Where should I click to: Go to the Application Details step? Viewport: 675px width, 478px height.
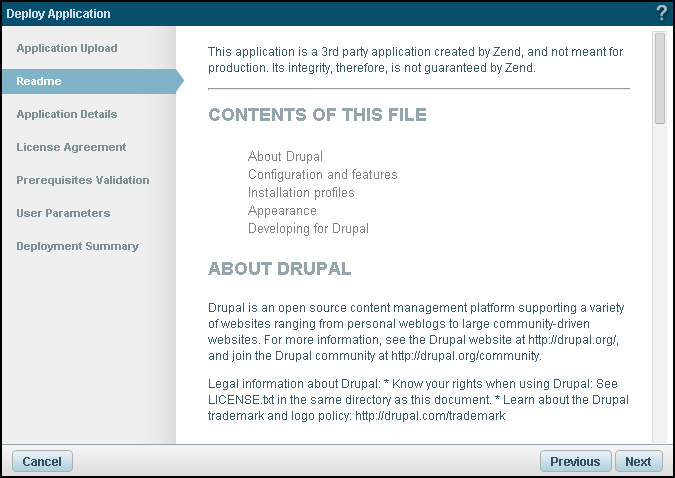point(67,114)
